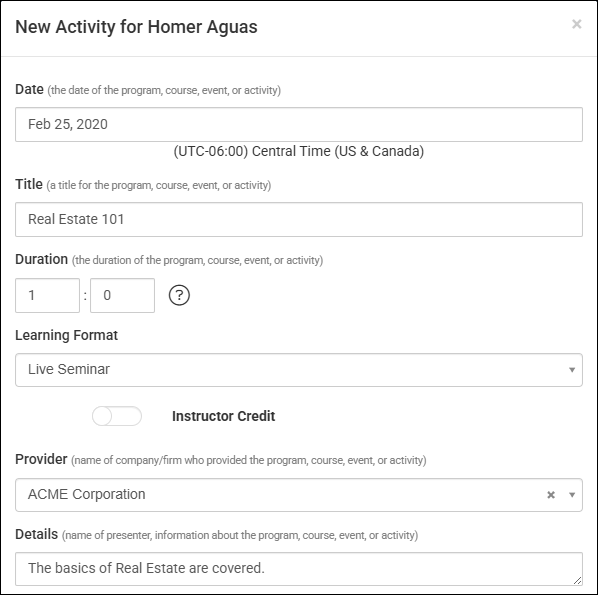Clear the ACME Corporation provider selection
The width and height of the screenshot is (598, 595).
coord(551,495)
